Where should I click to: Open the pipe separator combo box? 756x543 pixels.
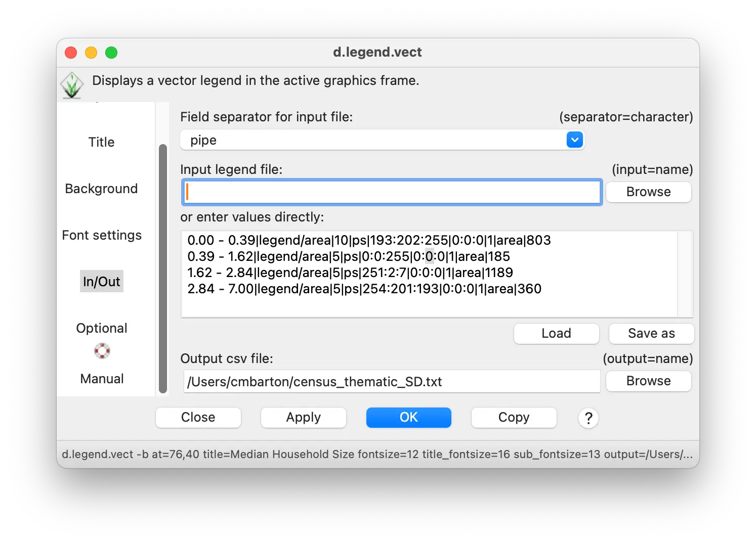(x=374, y=140)
